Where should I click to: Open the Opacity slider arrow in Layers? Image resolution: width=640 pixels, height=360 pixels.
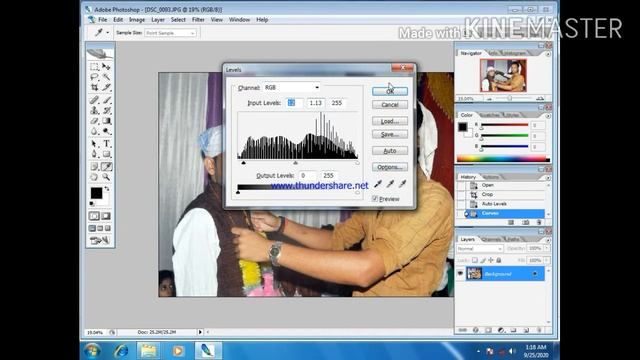547,248
